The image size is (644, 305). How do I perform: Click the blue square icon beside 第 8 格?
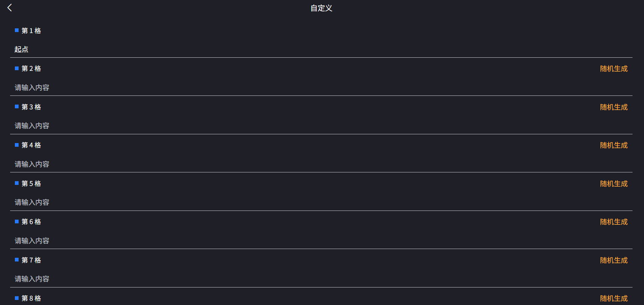(17, 298)
